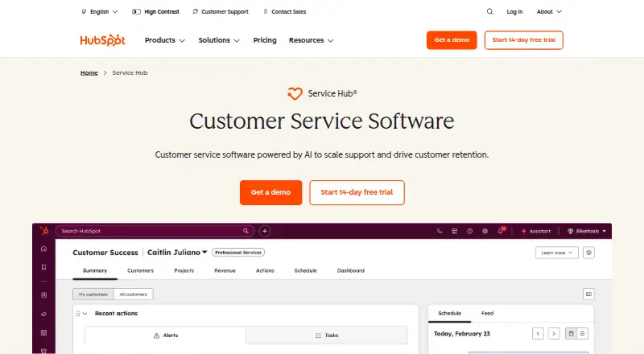The height and width of the screenshot is (354, 644).
Task: Click the drag handle beside Recent actions
Action: coord(77,313)
